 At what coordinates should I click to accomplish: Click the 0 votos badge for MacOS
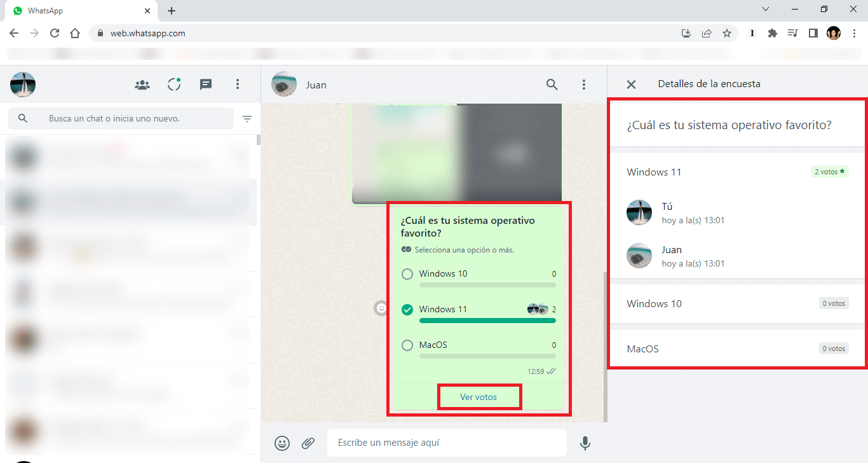[834, 349]
